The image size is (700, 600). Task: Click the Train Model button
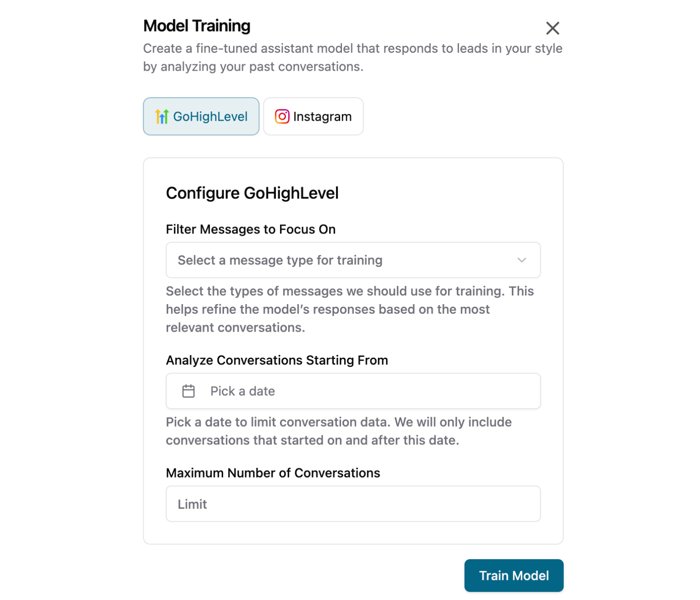(x=514, y=575)
